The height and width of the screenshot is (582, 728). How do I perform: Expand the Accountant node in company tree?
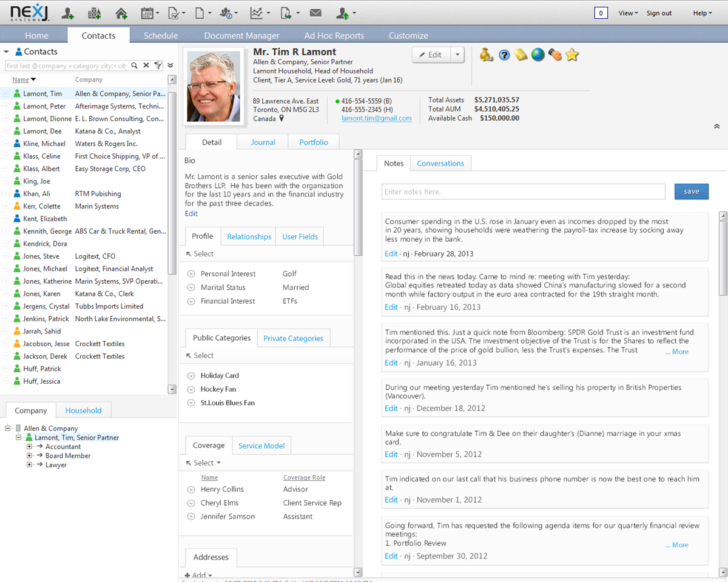pos(29,447)
